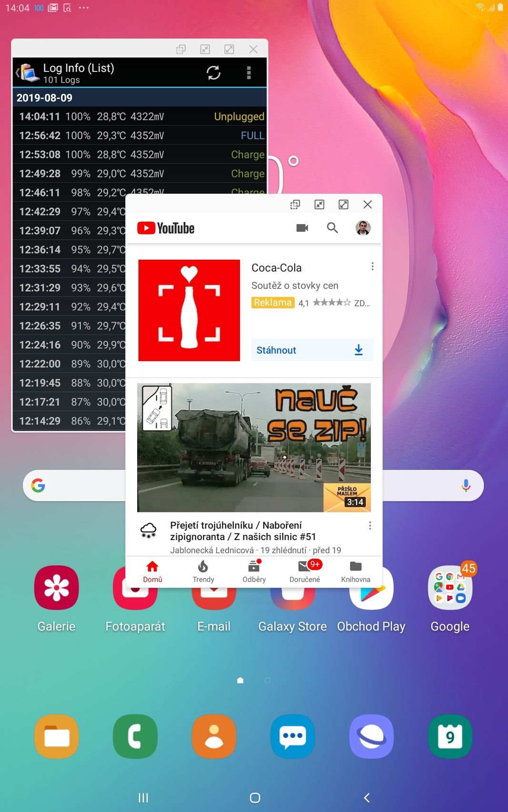Select the 12:53:08 Charge log entry

point(139,154)
